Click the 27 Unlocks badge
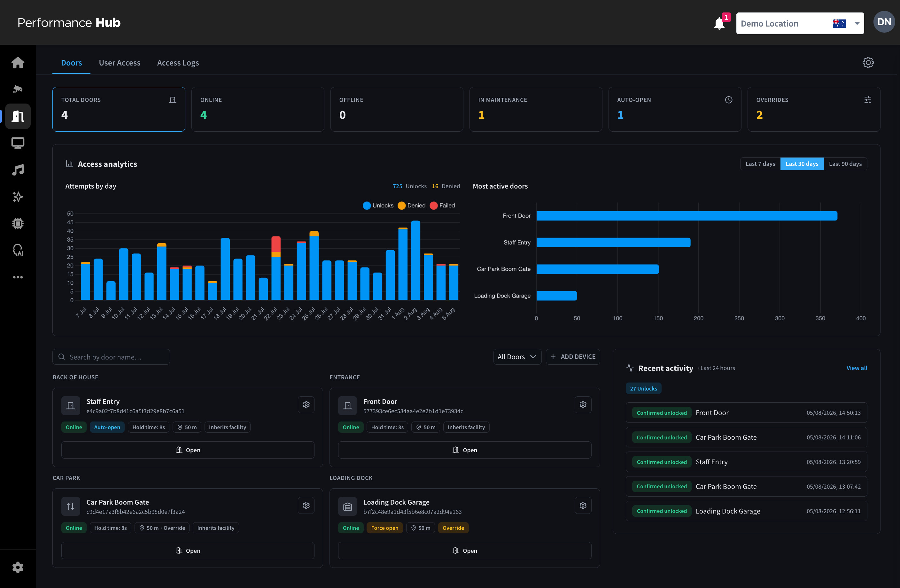Image resolution: width=900 pixels, height=588 pixels. (643, 388)
